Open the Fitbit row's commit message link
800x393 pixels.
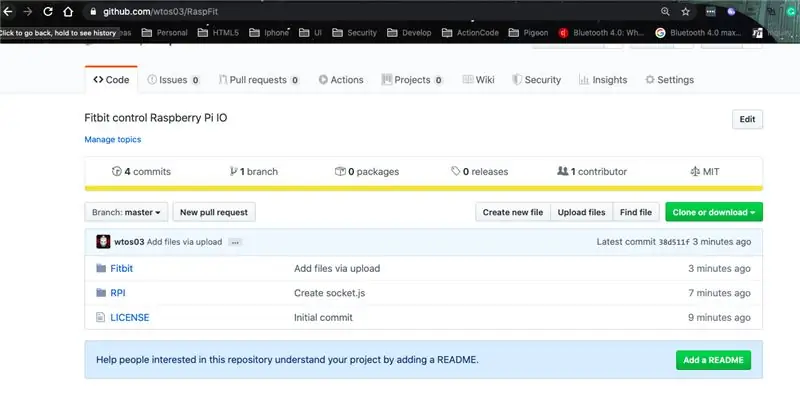337,268
